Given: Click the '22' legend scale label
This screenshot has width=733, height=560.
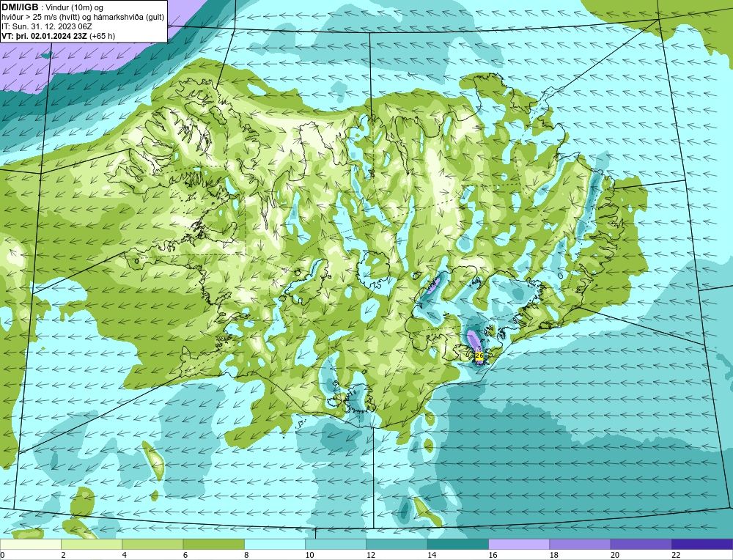Looking at the screenshot, I should coord(676,555).
